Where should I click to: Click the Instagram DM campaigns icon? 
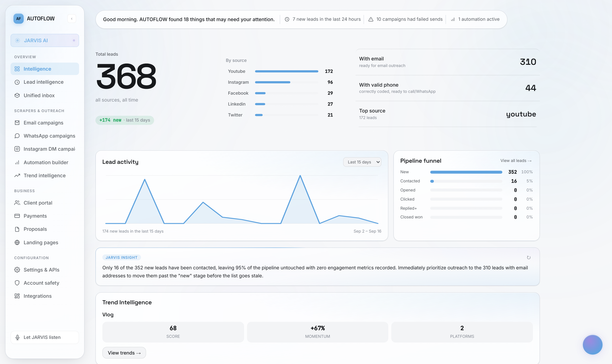point(17,149)
